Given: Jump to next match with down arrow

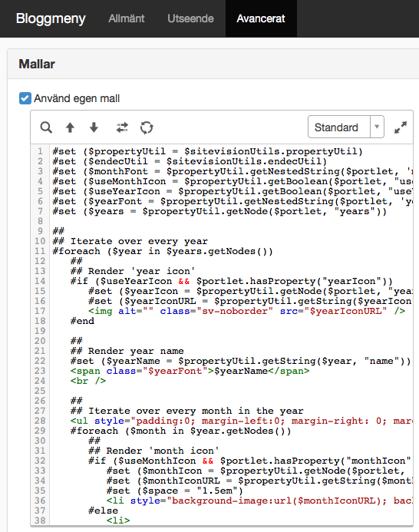Looking at the screenshot, I should point(94,127).
